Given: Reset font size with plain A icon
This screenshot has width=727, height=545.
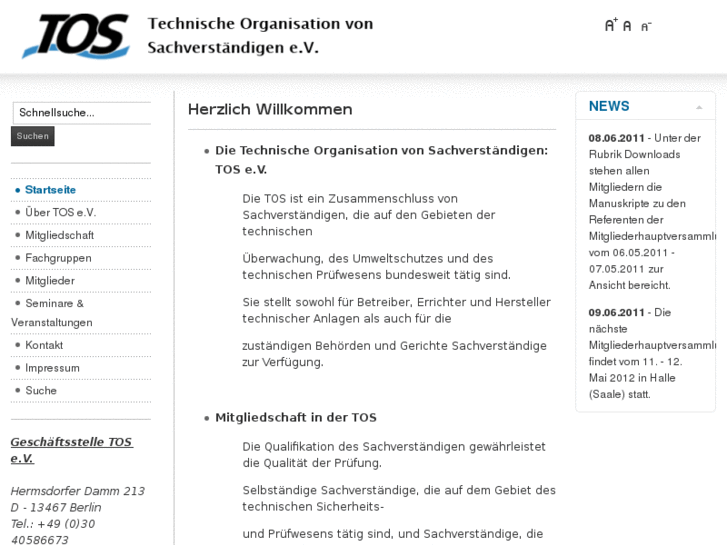Looking at the screenshot, I should pos(627,26).
